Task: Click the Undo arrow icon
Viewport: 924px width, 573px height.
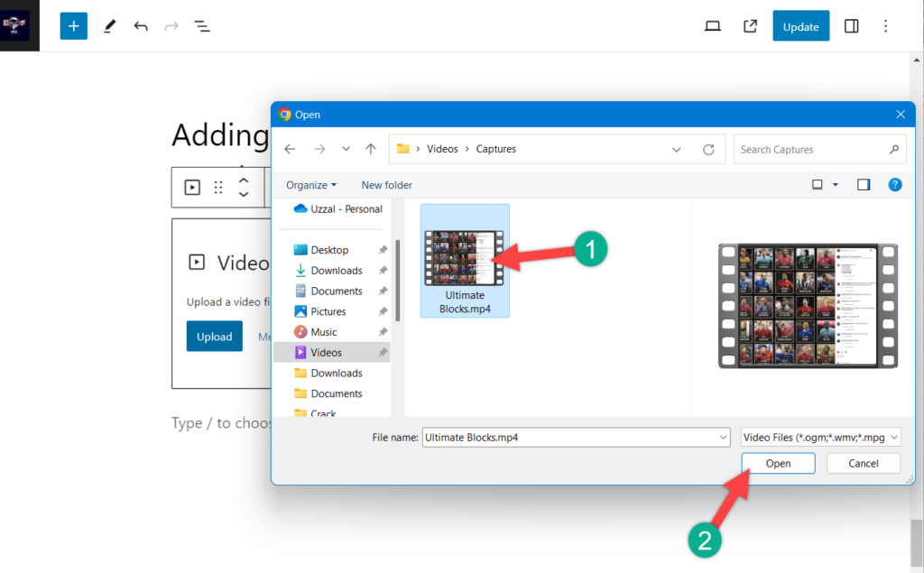Action: pyautogui.click(x=141, y=26)
